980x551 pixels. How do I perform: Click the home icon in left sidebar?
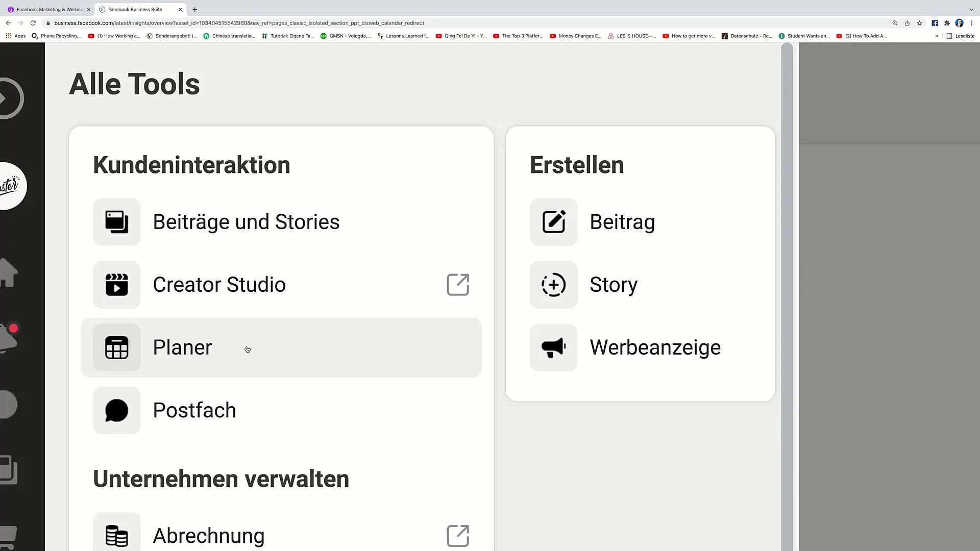[x=9, y=273]
